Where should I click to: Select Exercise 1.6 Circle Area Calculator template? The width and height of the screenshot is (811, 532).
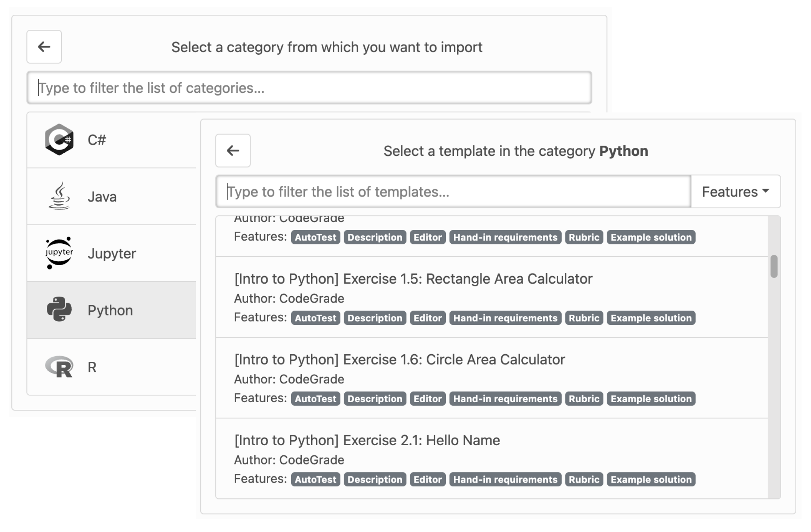pos(399,360)
